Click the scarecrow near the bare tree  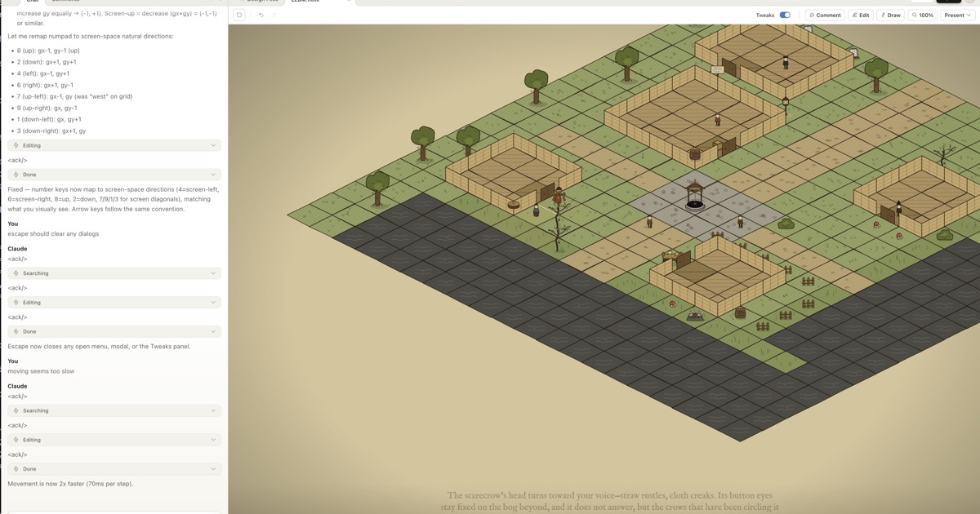point(559,197)
